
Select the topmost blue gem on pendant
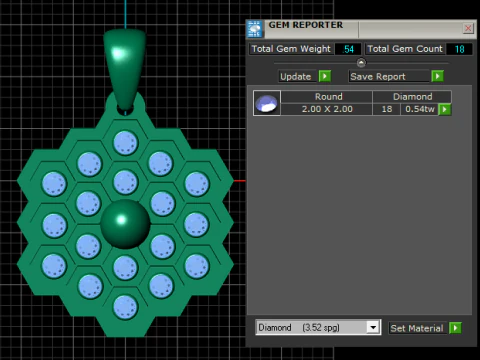125,143
